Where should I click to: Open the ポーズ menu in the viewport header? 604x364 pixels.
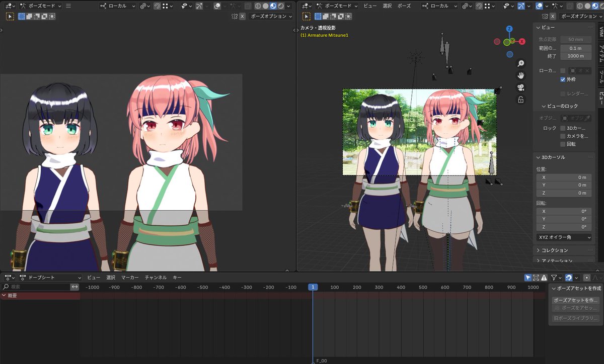tap(404, 6)
